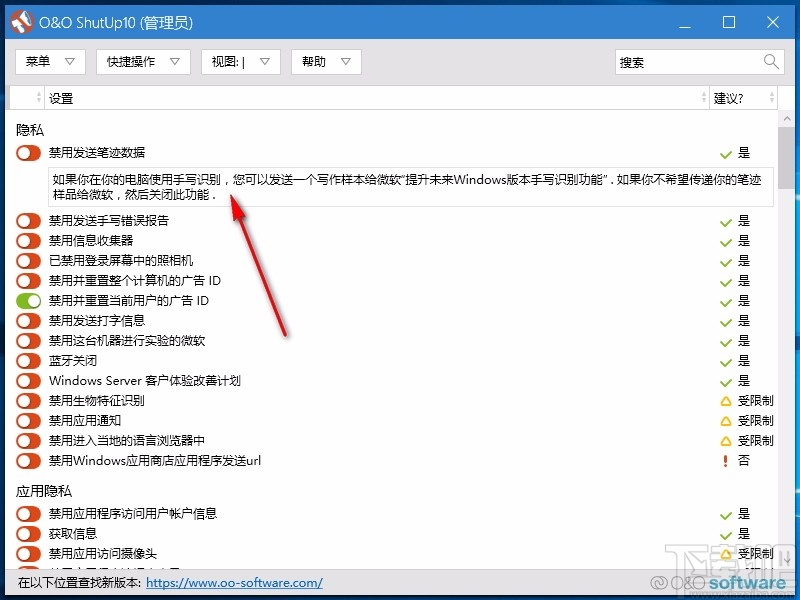Click the 设置 column header
Viewport: 800px width, 600px height.
click(60, 97)
